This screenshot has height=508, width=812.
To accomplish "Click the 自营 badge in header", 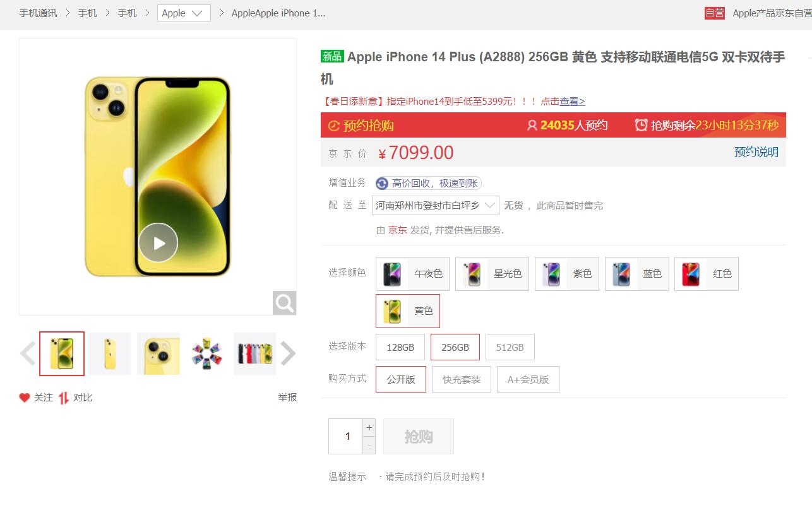I will 715,13.
